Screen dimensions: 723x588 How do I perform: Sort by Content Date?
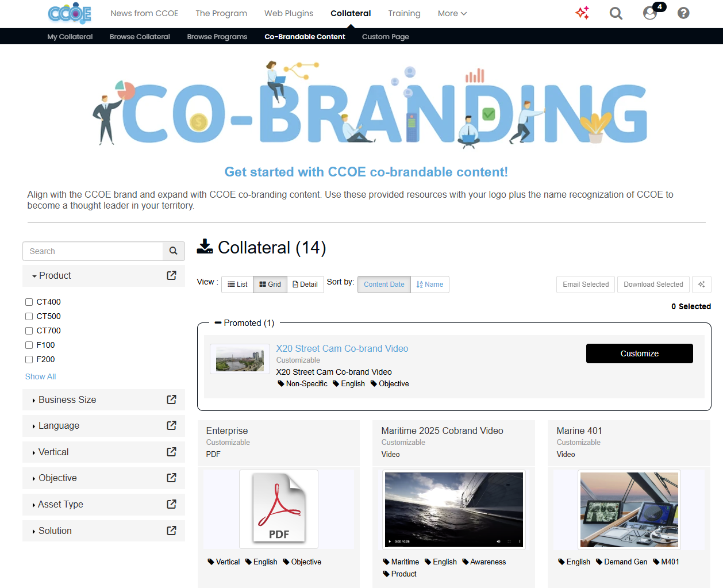pos(384,285)
